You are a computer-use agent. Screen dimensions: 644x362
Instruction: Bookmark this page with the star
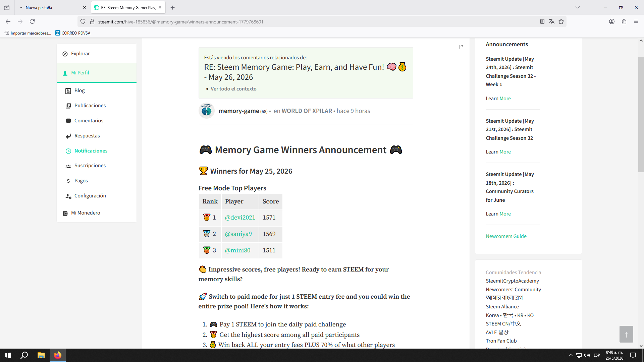[561, 21]
